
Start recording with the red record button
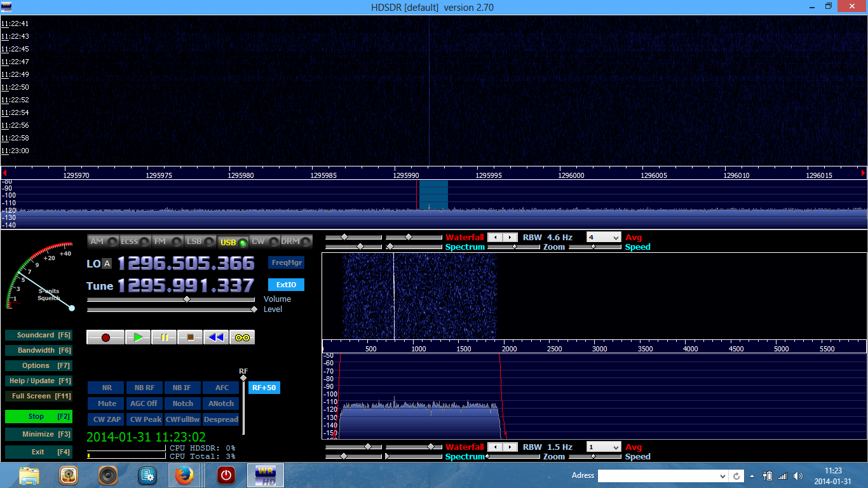point(105,337)
